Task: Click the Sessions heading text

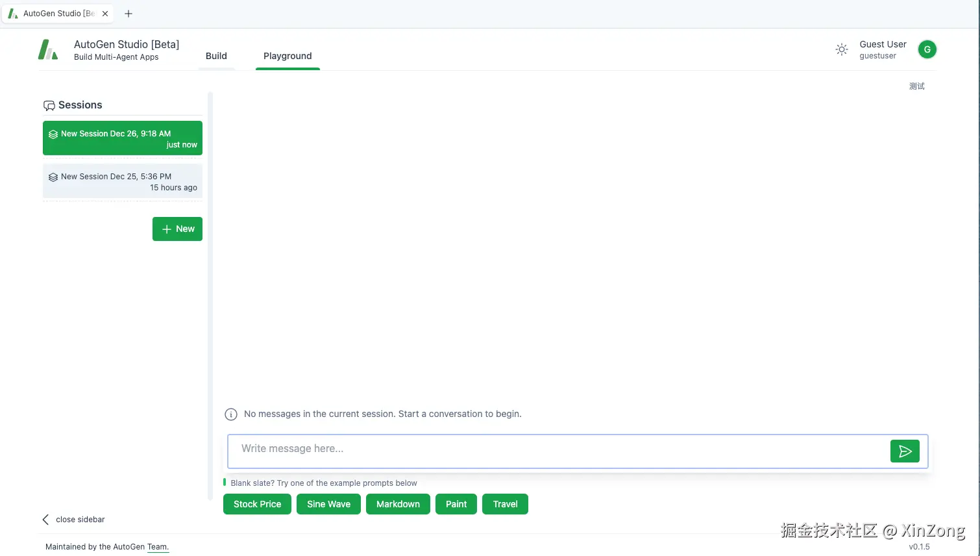Action: click(80, 105)
